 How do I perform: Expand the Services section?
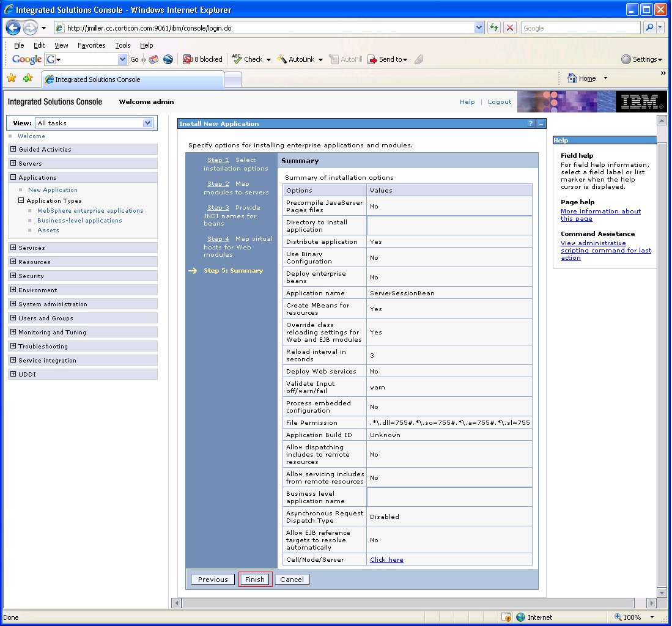[13, 248]
